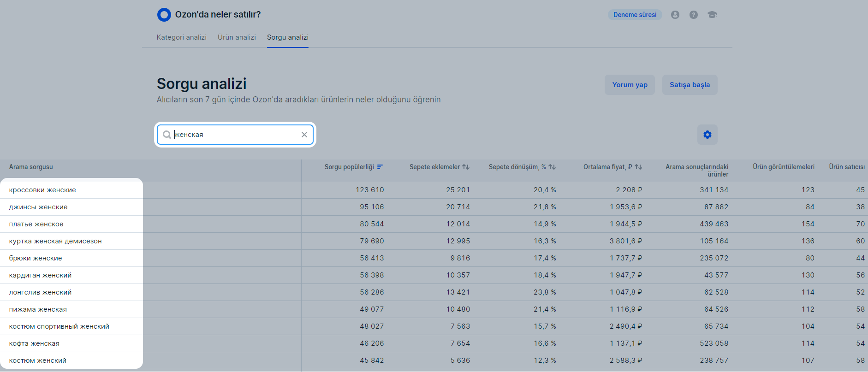Sort by Ortalama fiyat column
The image size is (868, 372).
pos(638,167)
